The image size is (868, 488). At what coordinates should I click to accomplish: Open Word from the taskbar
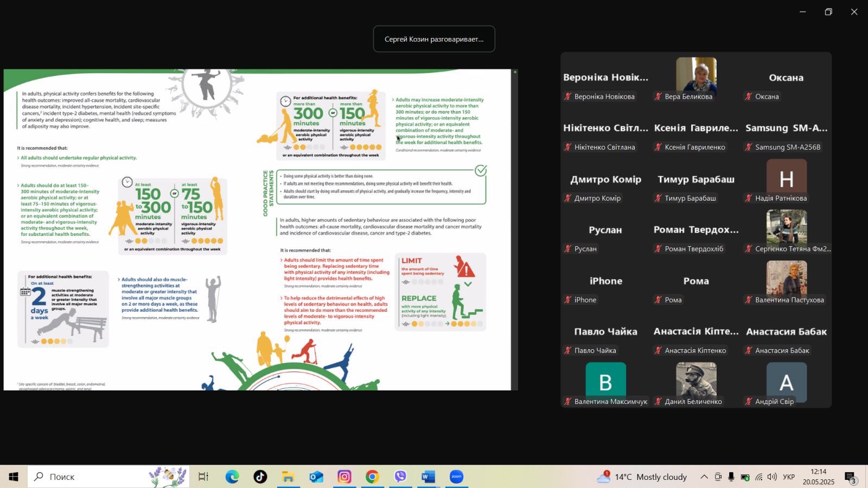click(x=429, y=477)
